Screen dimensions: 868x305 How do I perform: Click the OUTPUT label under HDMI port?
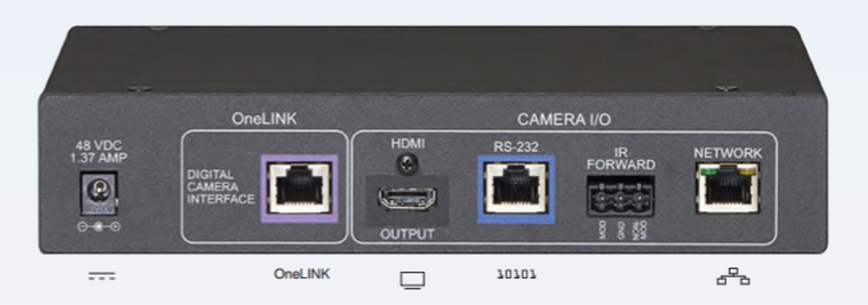(x=407, y=235)
